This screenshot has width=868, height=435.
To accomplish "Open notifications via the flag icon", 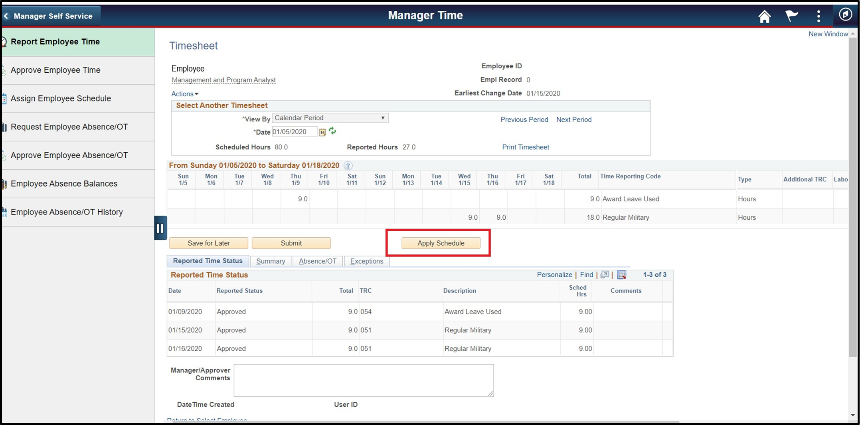I will (792, 16).
